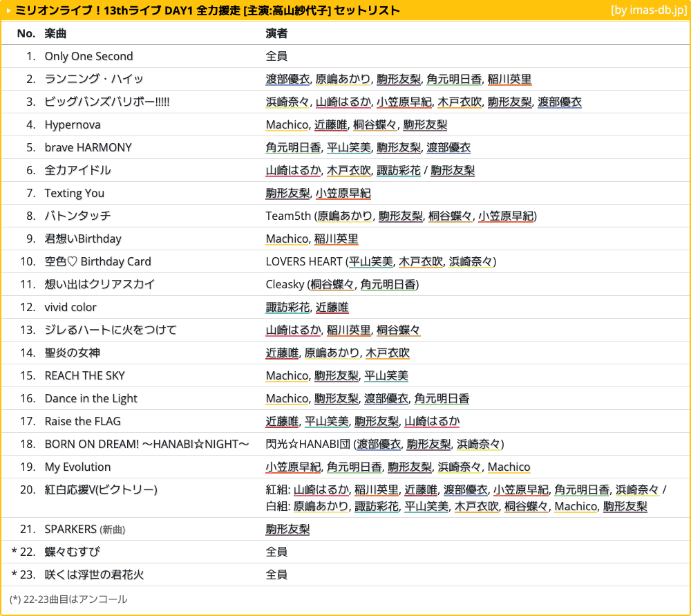Select the song title vivid color
This screenshot has height=616, width=691.
(x=70, y=308)
